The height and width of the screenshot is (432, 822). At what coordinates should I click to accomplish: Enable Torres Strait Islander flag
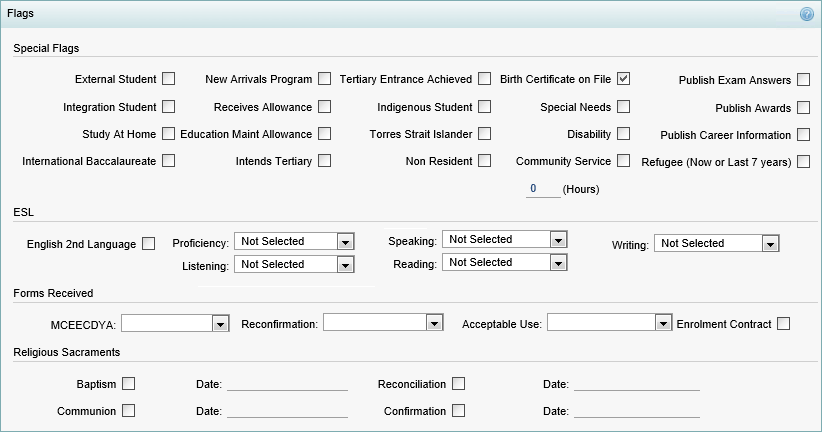point(484,133)
